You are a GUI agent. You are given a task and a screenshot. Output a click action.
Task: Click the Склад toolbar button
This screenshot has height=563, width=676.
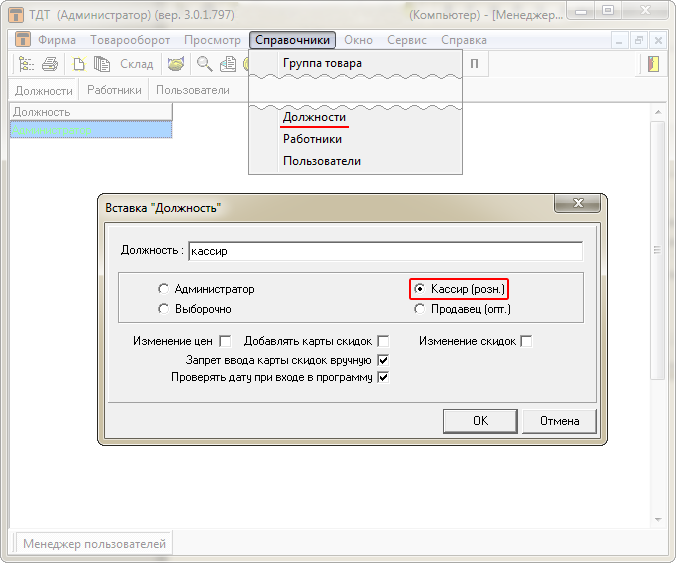[137, 64]
